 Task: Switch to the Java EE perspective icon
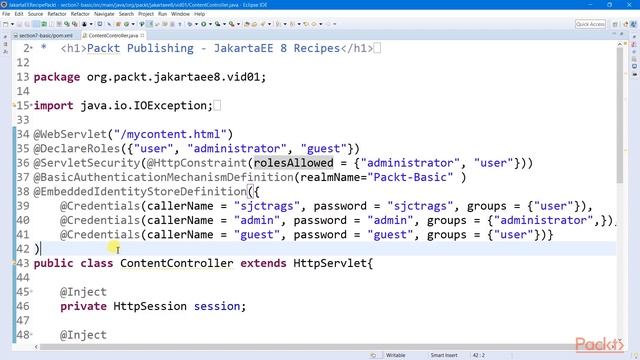(625, 24)
